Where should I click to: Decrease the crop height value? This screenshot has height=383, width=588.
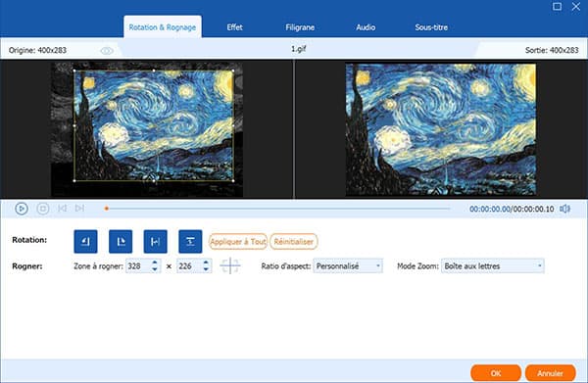click(206, 269)
